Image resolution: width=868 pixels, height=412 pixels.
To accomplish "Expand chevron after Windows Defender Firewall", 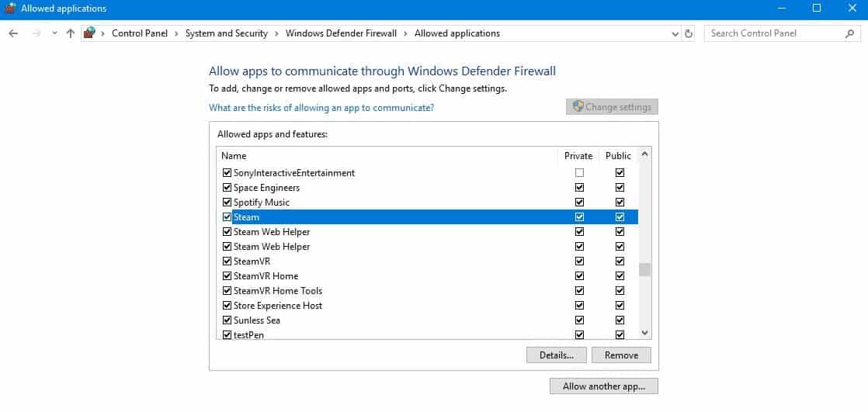I will click(406, 33).
